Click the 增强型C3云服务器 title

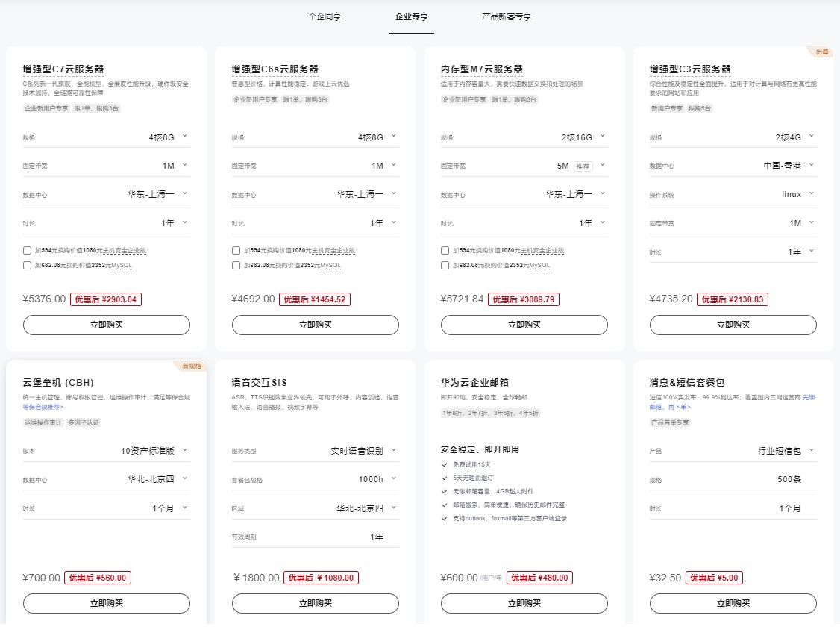pyautogui.click(x=690, y=69)
